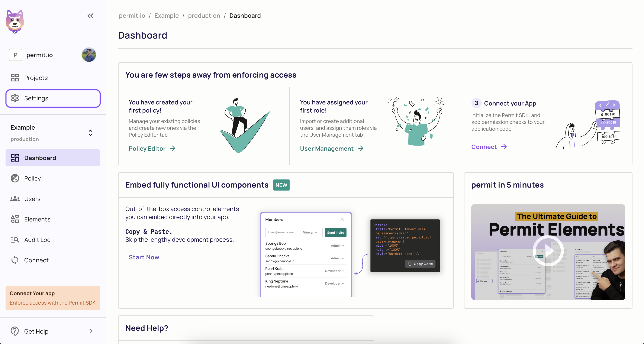
Task: Open Settings via gear icon
Action: (x=15, y=98)
